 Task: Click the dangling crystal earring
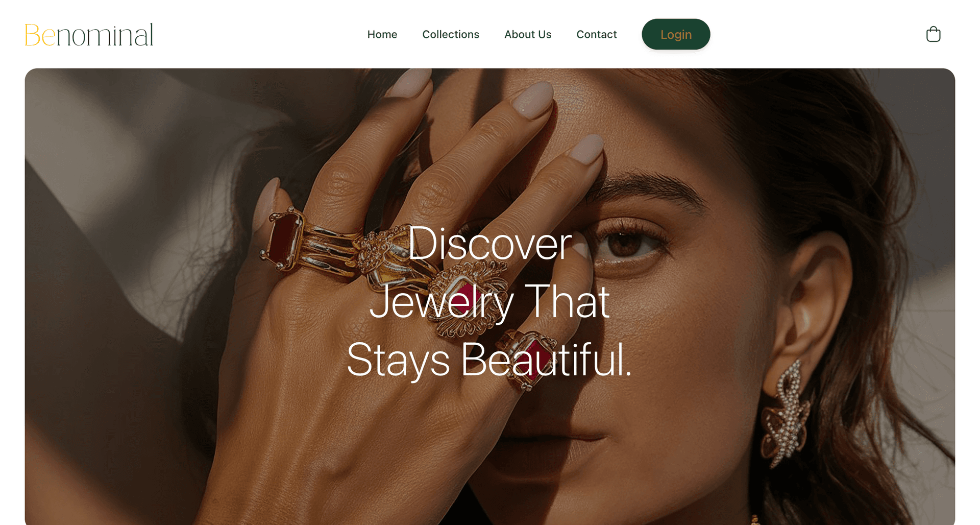[x=786, y=414]
